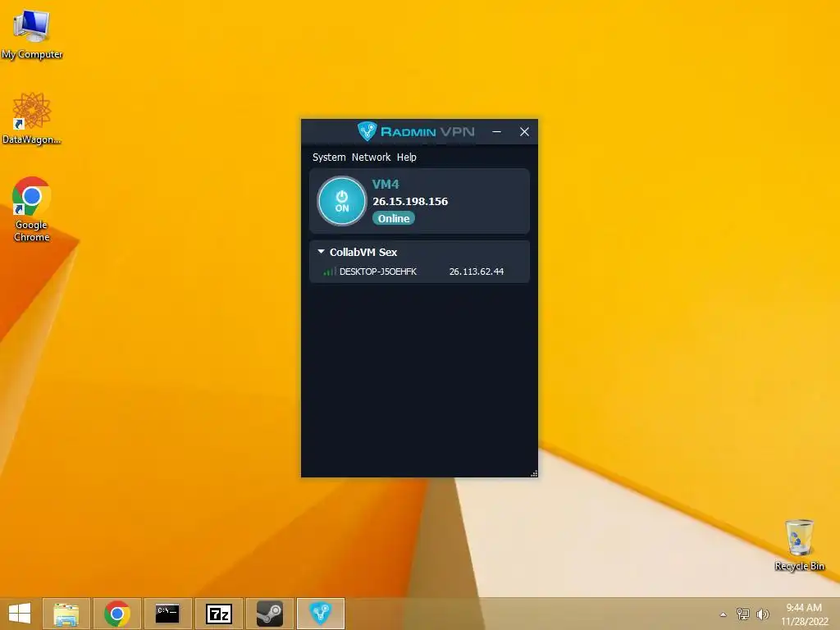Launch Chrome from the taskbar
This screenshot has height=630, width=840.
pos(116,614)
